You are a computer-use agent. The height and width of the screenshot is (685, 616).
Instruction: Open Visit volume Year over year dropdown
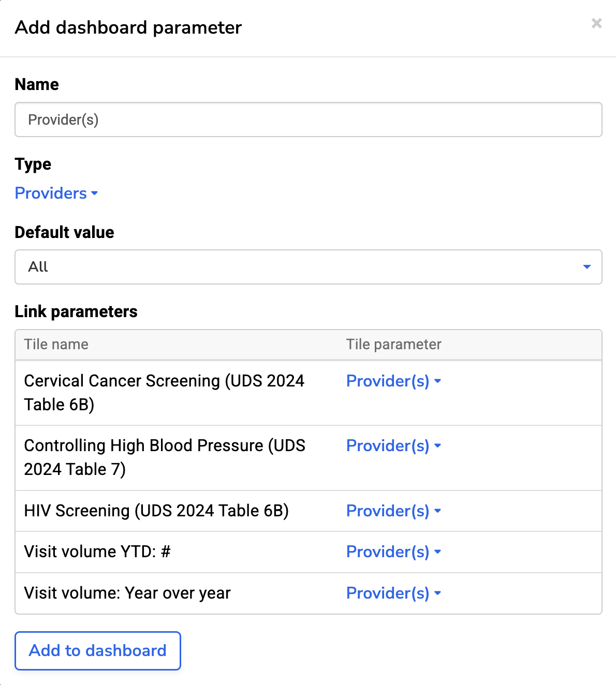click(x=393, y=593)
